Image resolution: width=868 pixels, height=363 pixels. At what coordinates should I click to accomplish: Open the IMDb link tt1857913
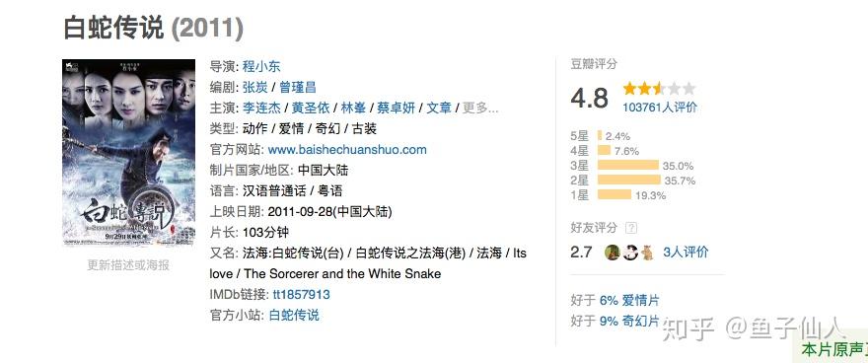coord(299,294)
